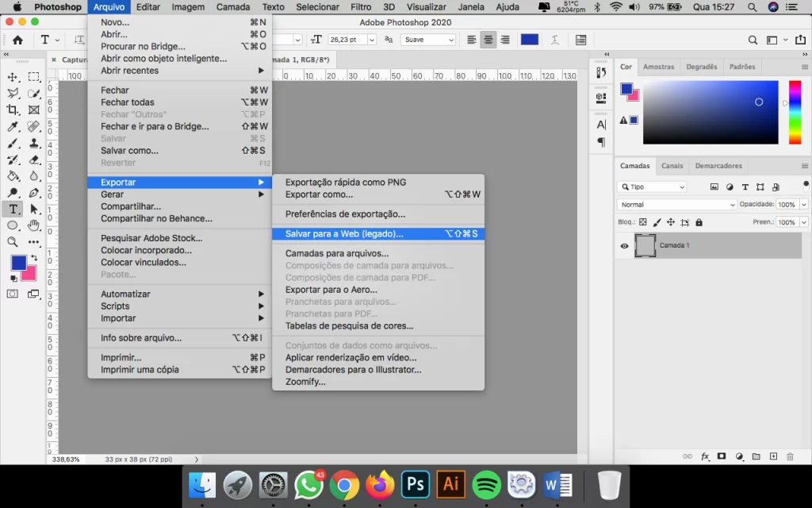Viewport: 812px width, 508px height.
Task: Select the Crop tool
Action: [x=13, y=110]
